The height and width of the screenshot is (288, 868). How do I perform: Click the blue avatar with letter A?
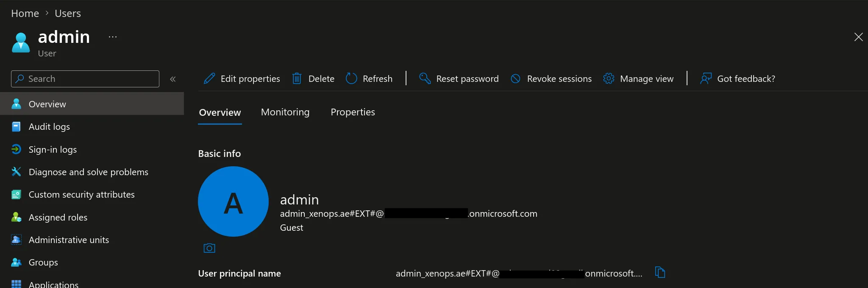click(233, 201)
